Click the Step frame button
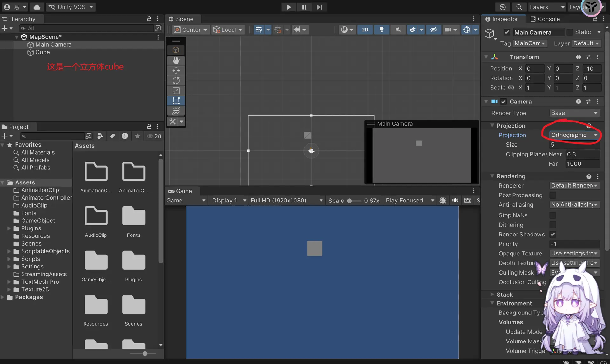Viewport: 610px width, 364px height. (319, 7)
